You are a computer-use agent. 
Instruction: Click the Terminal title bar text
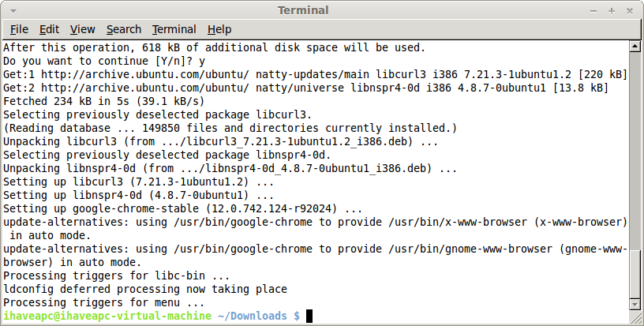click(x=303, y=11)
